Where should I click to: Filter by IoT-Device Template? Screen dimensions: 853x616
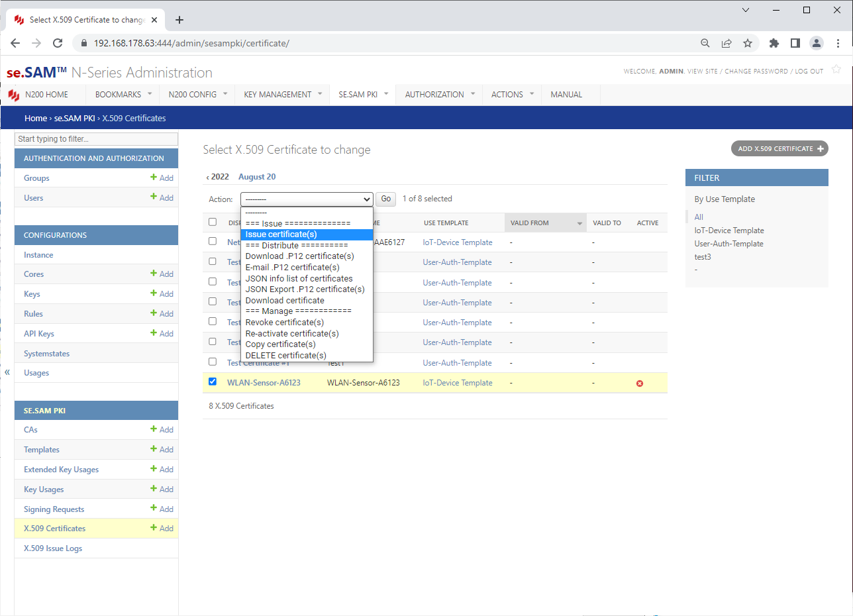(729, 231)
